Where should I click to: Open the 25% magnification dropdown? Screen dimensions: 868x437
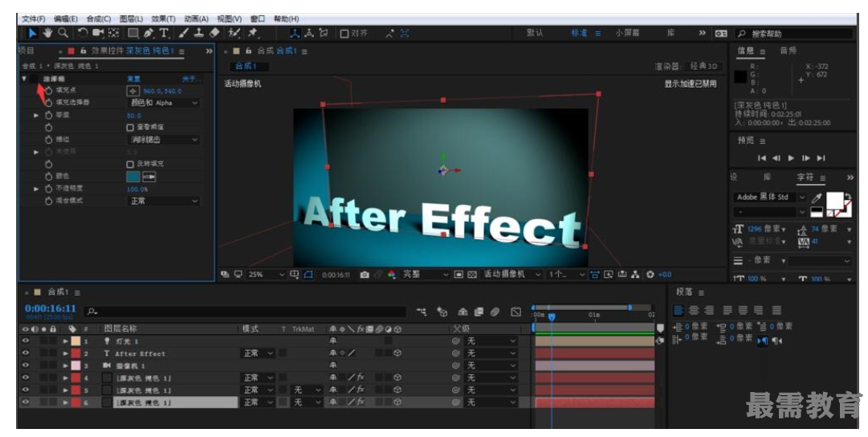[x=267, y=275]
